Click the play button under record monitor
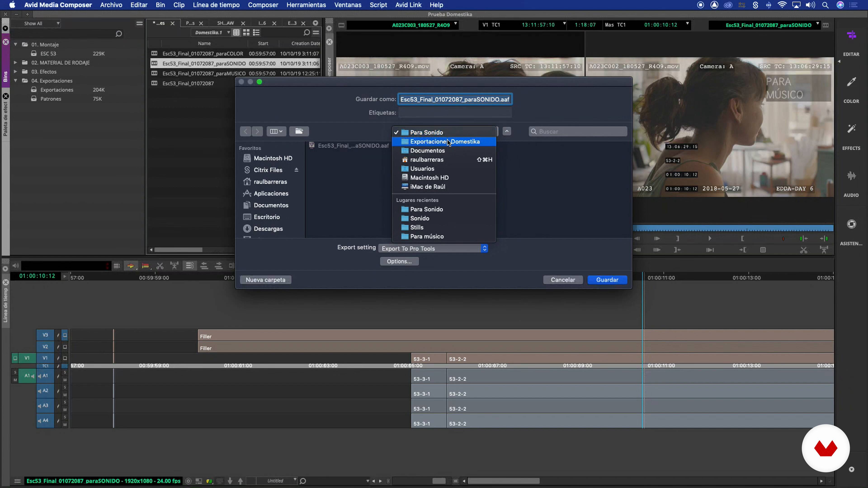 (710, 239)
